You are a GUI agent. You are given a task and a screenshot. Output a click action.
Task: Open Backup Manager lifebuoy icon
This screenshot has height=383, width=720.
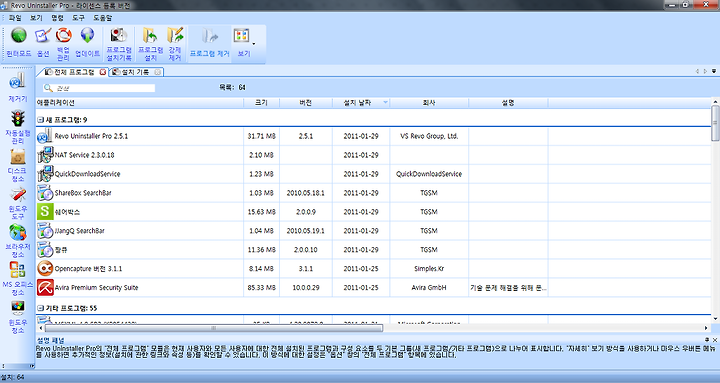[x=63, y=35]
